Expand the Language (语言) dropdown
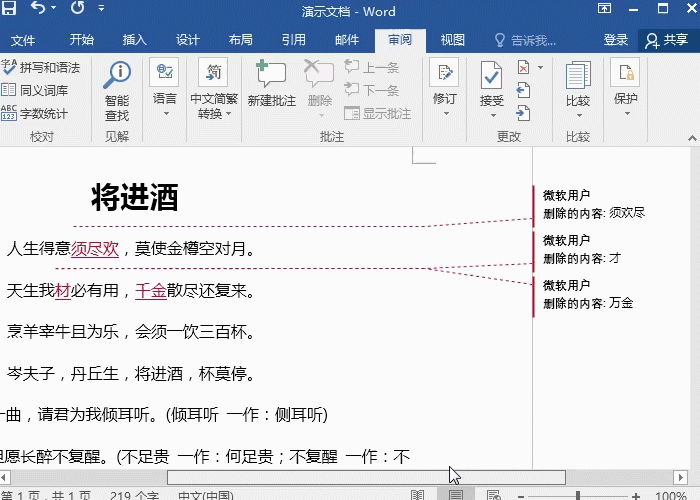The width and height of the screenshot is (700, 500). tap(165, 112)
